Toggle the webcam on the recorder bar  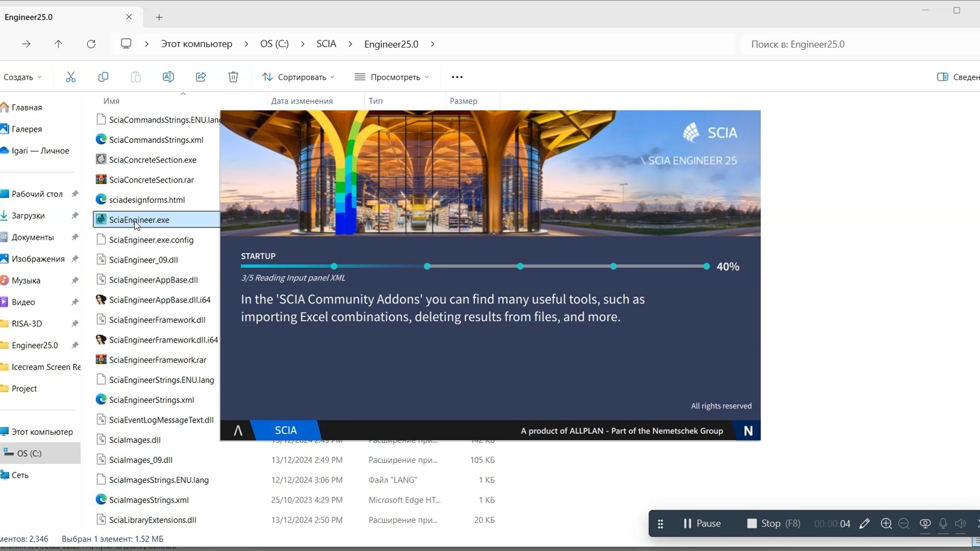[x=924, y=523]
